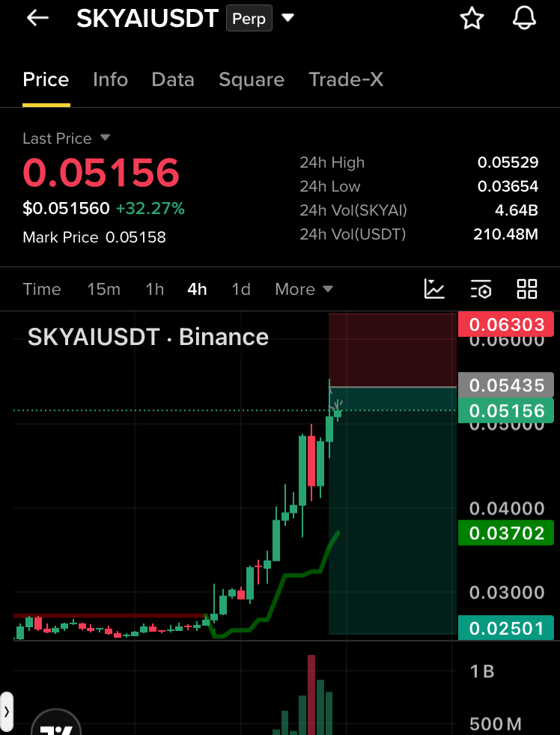The image size is (560, 735).
Task: Expand the side panel chevron handle
Action: click(6, 712)
